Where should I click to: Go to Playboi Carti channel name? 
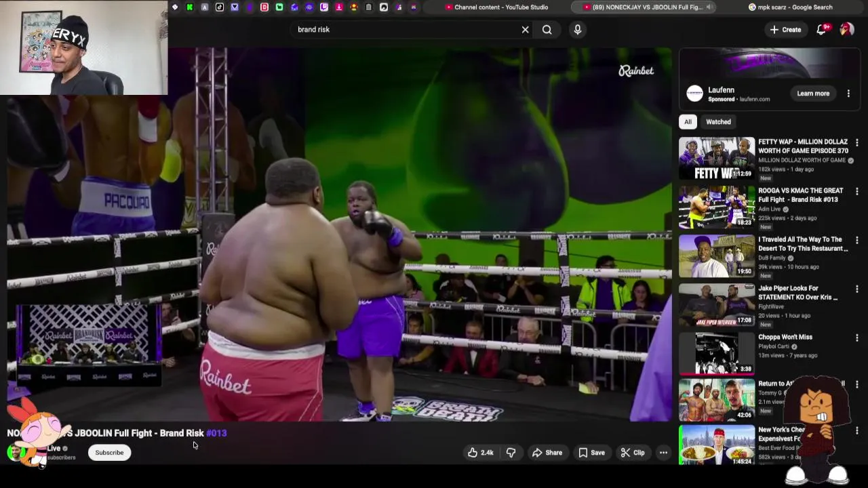click(774, 346)
